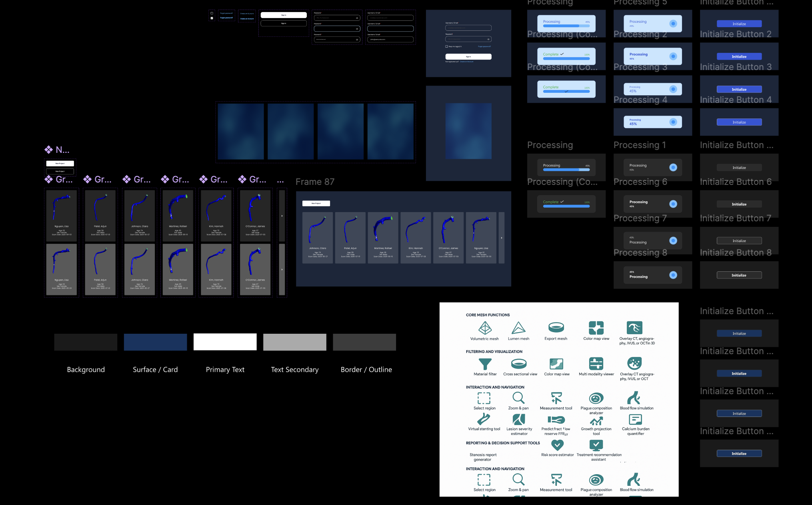Click Color map view icon under Filtering and Visualization
This screenshot has width=812, height=505.
[x=556, y=364]
